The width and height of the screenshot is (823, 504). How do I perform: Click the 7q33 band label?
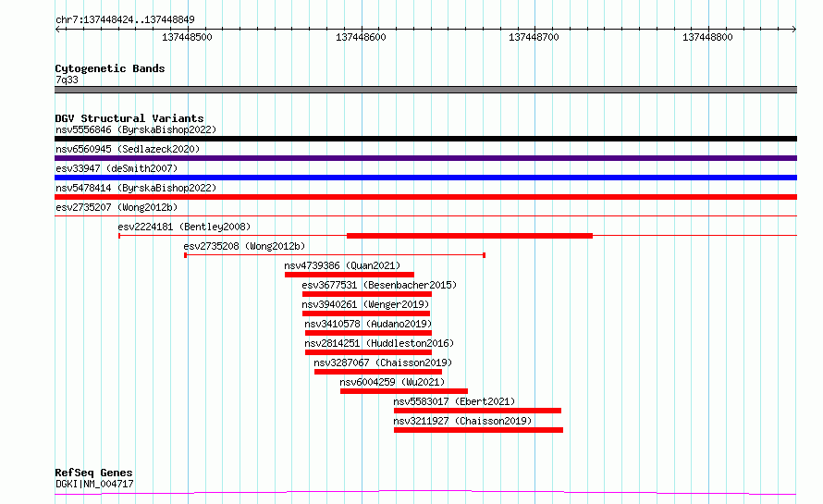[67, 80]
